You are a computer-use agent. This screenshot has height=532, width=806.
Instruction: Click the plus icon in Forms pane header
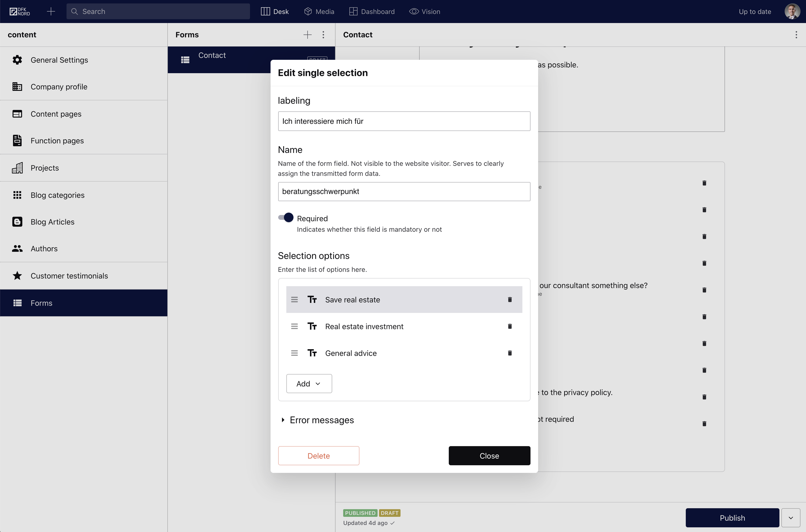pyautogui.click(x=307, y=35)
